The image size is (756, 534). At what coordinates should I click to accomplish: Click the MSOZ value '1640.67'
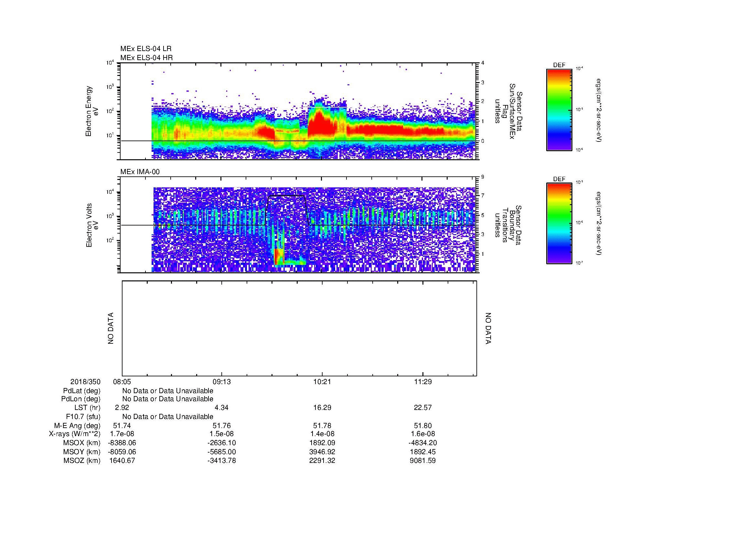122,461
